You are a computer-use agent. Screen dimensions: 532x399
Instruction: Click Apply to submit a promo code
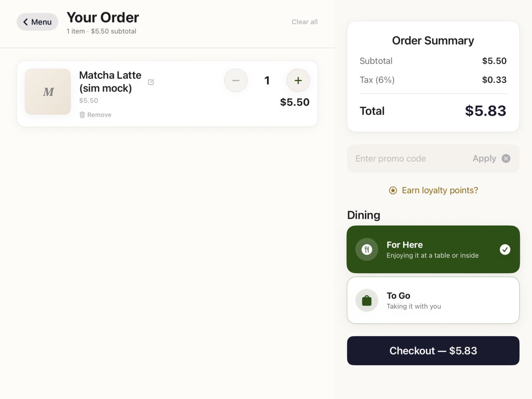click(484, 158)
